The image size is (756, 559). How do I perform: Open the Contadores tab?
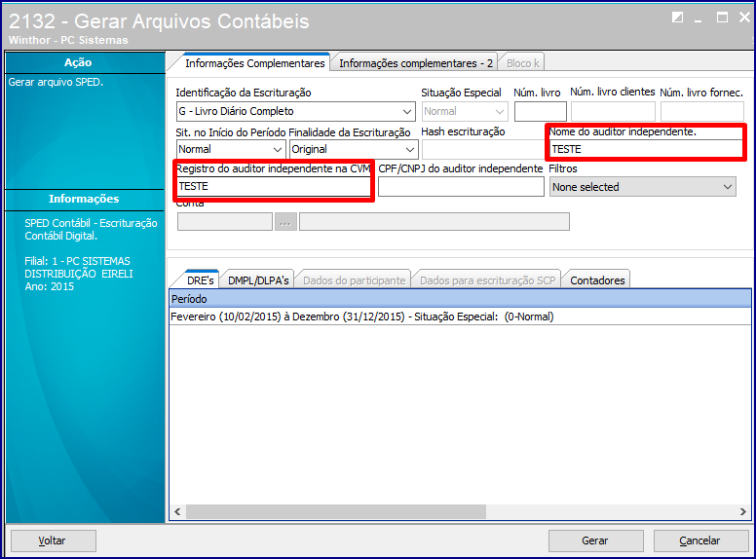click(x=597, y=280)
